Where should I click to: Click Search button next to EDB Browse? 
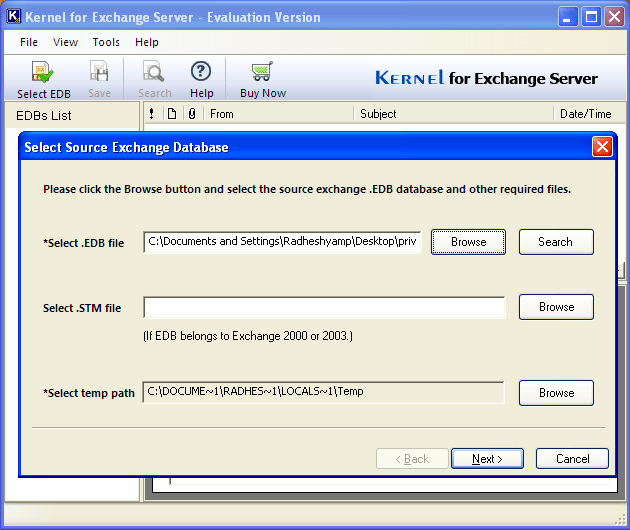coord(556,242)
